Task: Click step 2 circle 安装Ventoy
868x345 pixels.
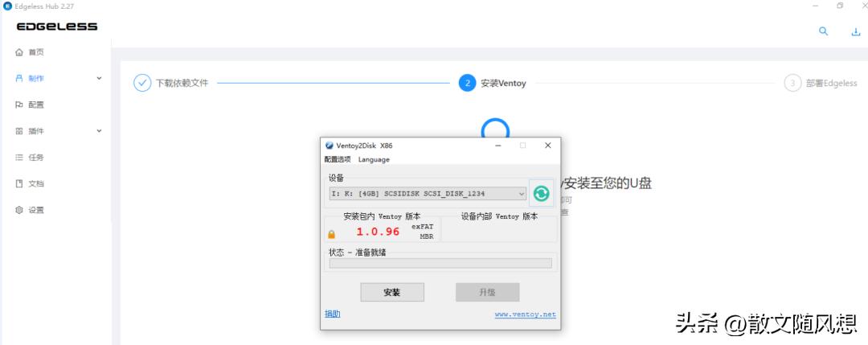Action: (x=467, y=83)
